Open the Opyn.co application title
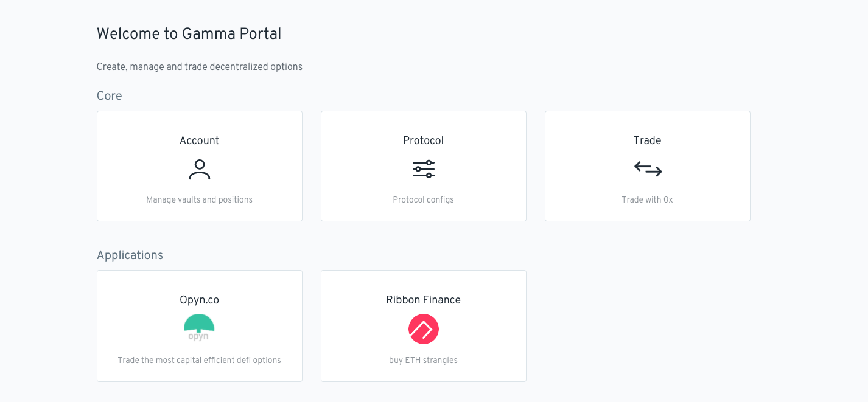868x402 pixels. (199, 300)
